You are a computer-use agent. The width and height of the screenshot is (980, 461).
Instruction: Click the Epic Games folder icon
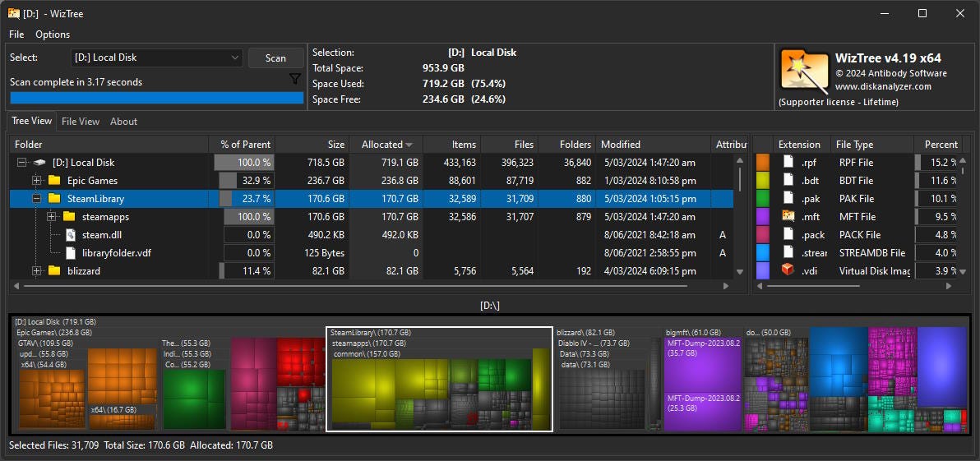point(54,181)
